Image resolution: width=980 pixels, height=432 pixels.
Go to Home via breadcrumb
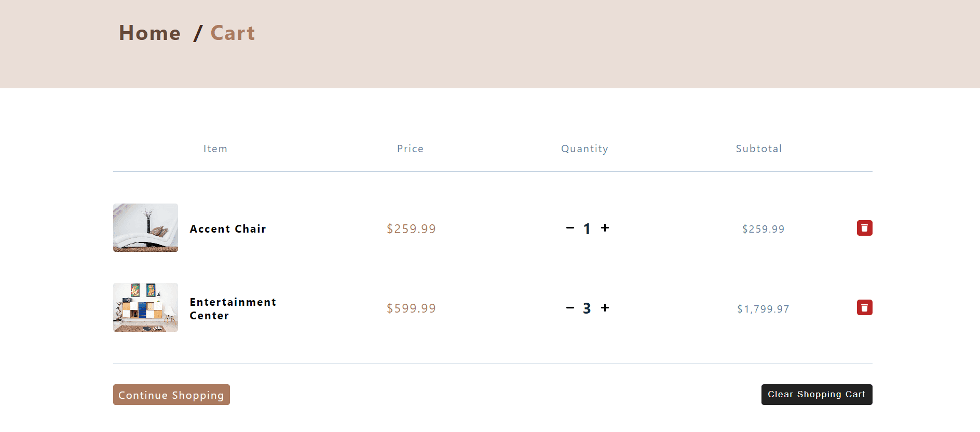click(x=149, y=33)
